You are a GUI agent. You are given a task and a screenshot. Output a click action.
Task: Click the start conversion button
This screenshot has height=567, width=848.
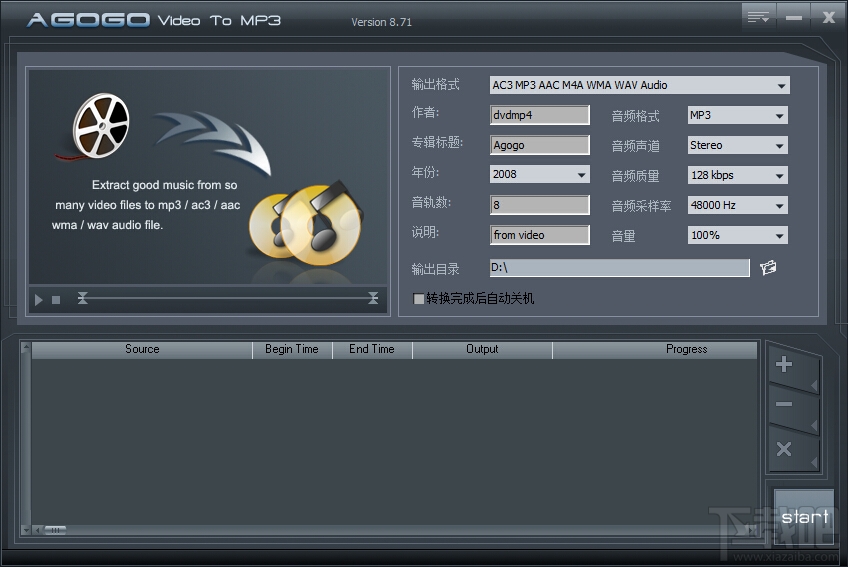coord(805,517)
